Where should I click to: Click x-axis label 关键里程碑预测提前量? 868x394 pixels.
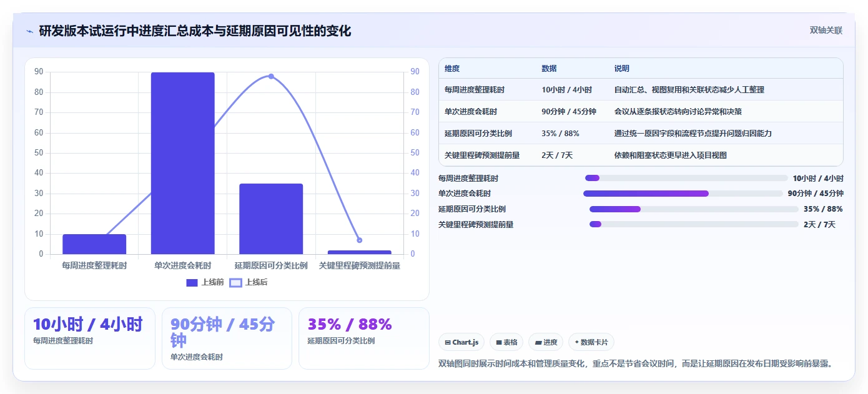pyautogui.click(x=360, y=266)
